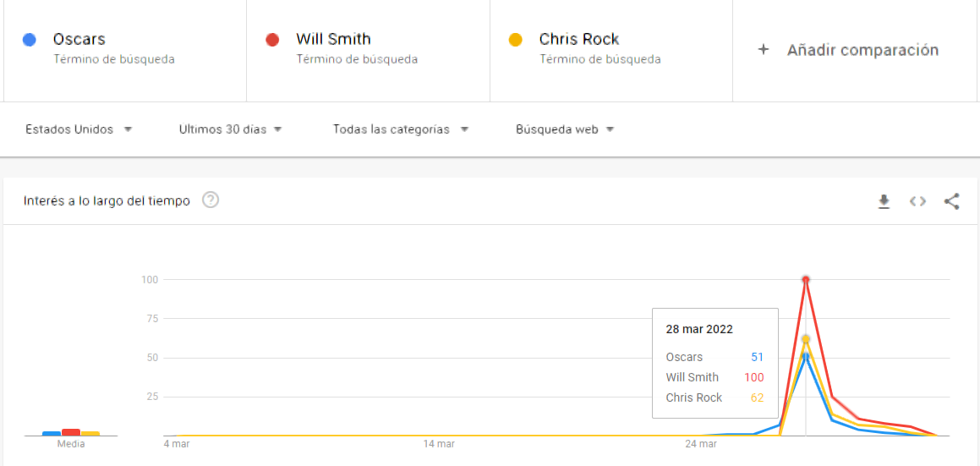
Task: Open the Búsqueda web search type dropdown
Action: [x=565, y=129]
